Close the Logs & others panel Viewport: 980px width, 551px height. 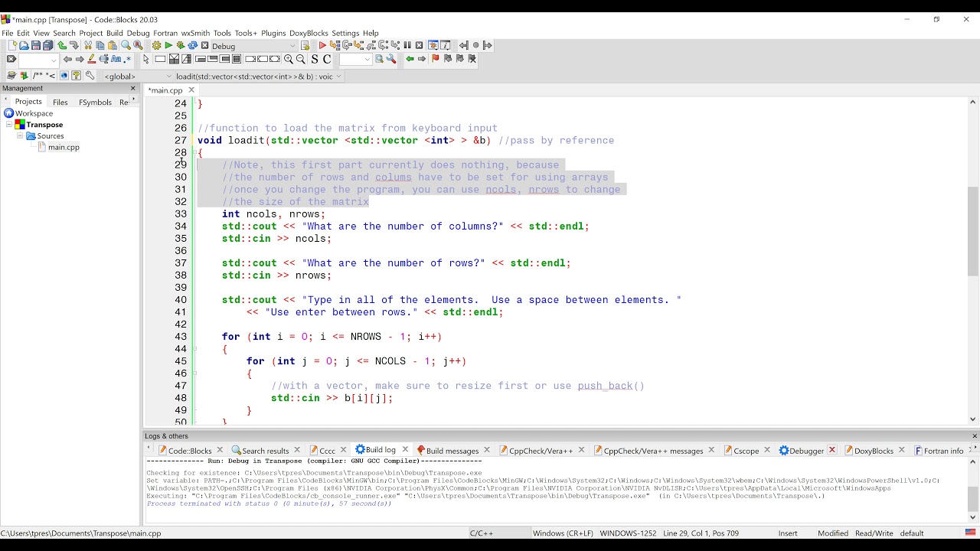click(x=975, y=436)
